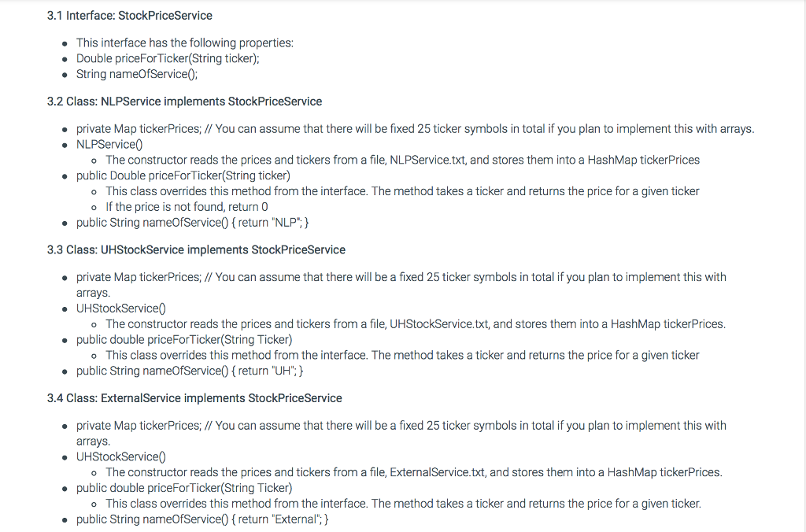Click 'public Double priceForTicker(String ticker)' under NLPService
806x532 pixels.
click(x=183, y=175)
